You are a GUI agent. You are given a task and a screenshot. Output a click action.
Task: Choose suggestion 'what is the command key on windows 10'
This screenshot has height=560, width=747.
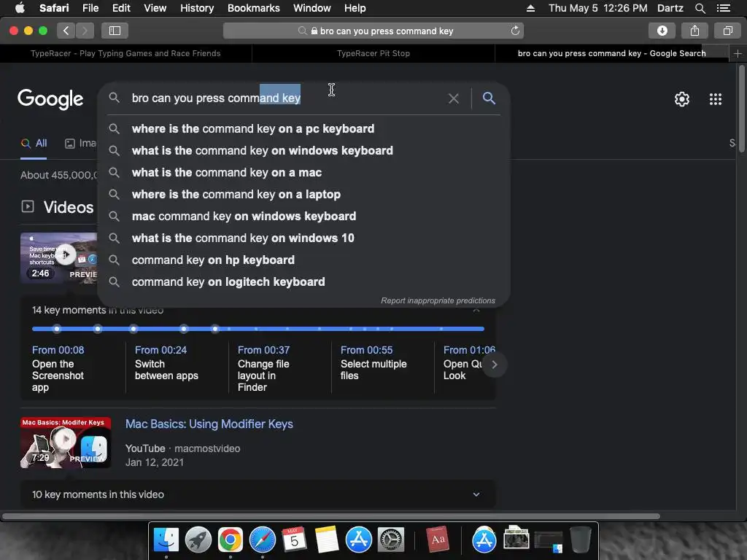[x=303, y=238]
